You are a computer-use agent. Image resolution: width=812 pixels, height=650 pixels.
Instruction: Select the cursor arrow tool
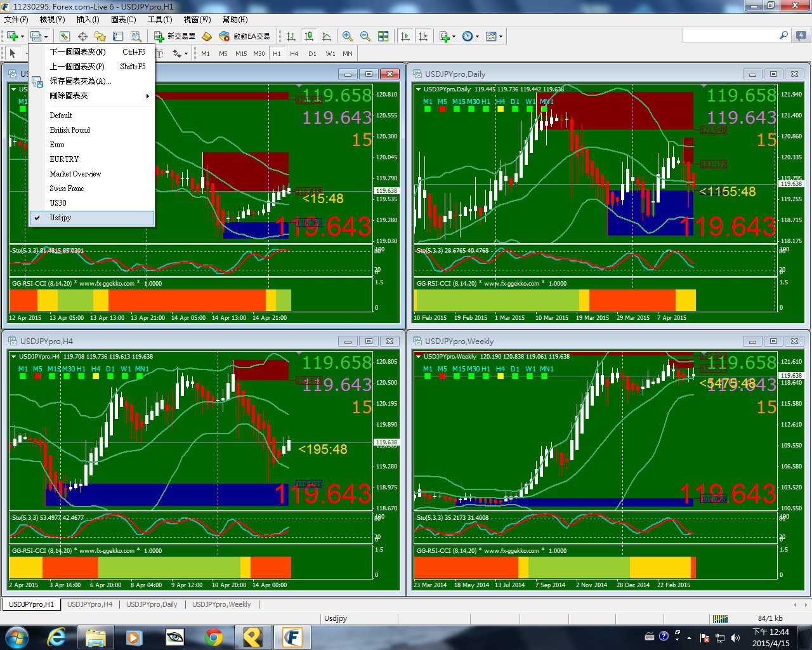pos(12,53)
